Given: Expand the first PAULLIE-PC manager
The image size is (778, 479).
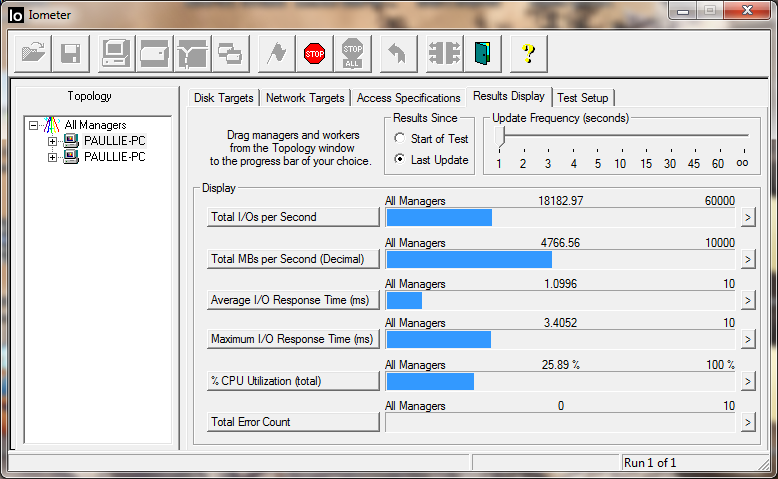Looking at the screenshot, I should [x=52, y=141].
